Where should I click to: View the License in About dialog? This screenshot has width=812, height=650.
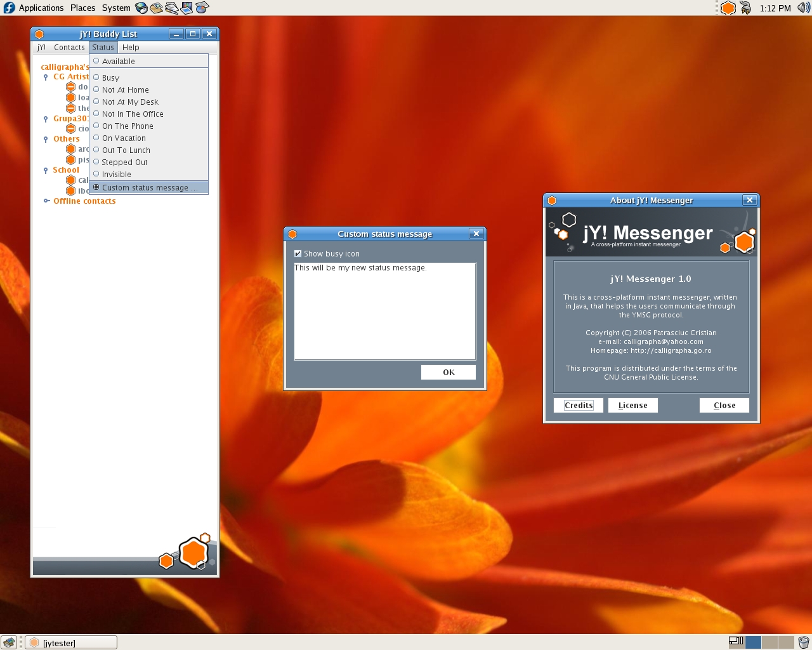633,405
